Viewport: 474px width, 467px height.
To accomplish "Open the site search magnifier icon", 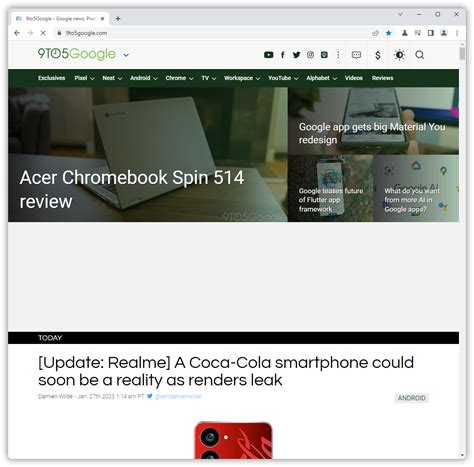I will [420, 55].
